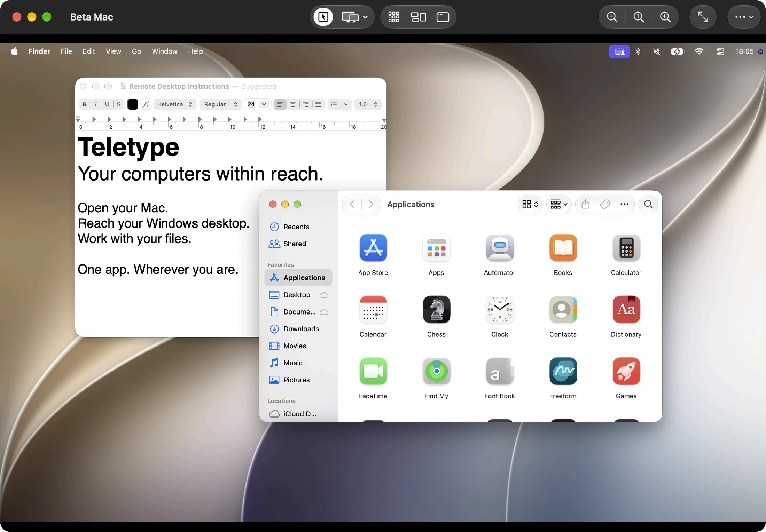Open the more options ellipsis menu

(744, 17)
